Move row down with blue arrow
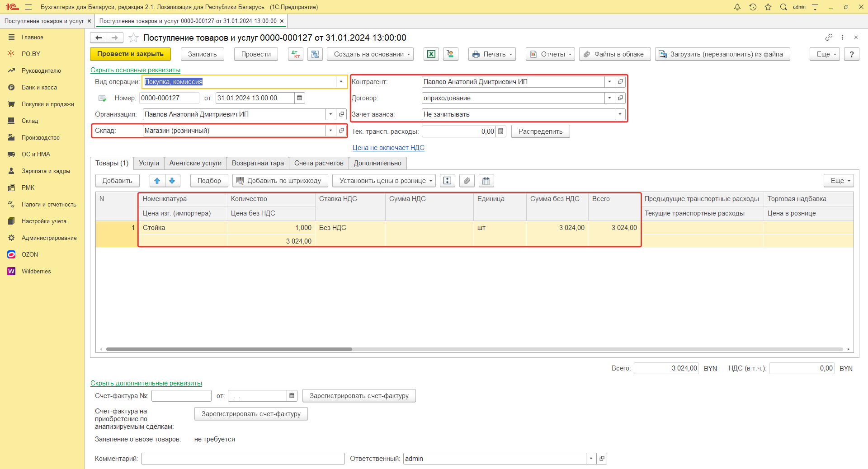Screen dimensions: 868x469 coord(172,181)
